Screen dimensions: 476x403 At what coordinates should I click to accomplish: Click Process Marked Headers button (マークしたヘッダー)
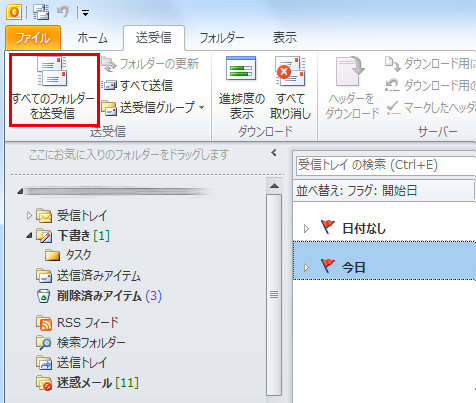tap(431, 107)
